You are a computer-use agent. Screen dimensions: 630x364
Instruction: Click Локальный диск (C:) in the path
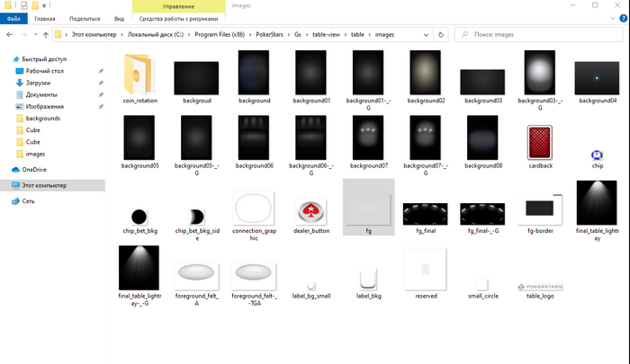tap(155, 35)
